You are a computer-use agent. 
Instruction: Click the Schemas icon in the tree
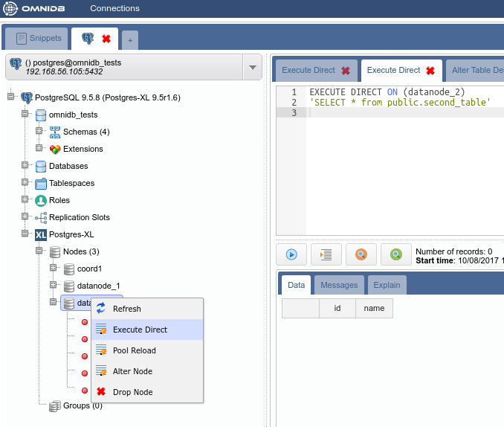tap(55, 132)
